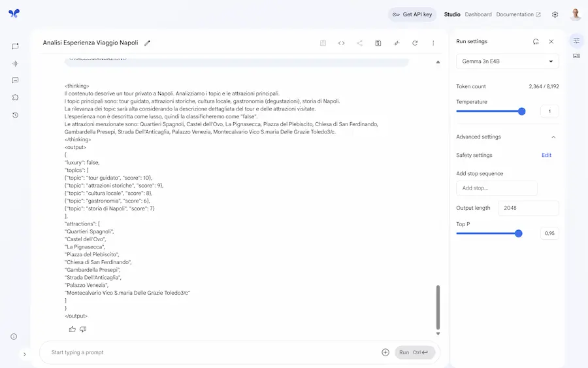Click the rerun refresh icon in toolbar

click(x=414, y=43)
